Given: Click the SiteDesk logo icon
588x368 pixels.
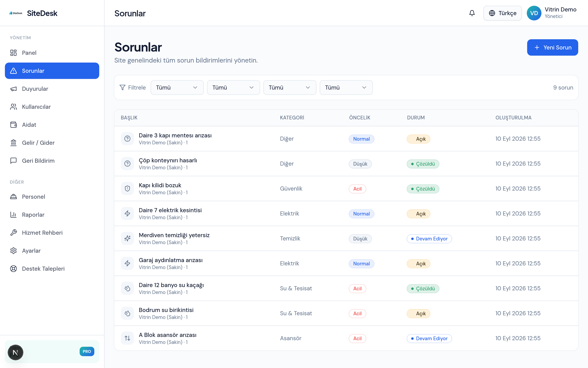Looking at the screenshot, I should tap(16, 13).
